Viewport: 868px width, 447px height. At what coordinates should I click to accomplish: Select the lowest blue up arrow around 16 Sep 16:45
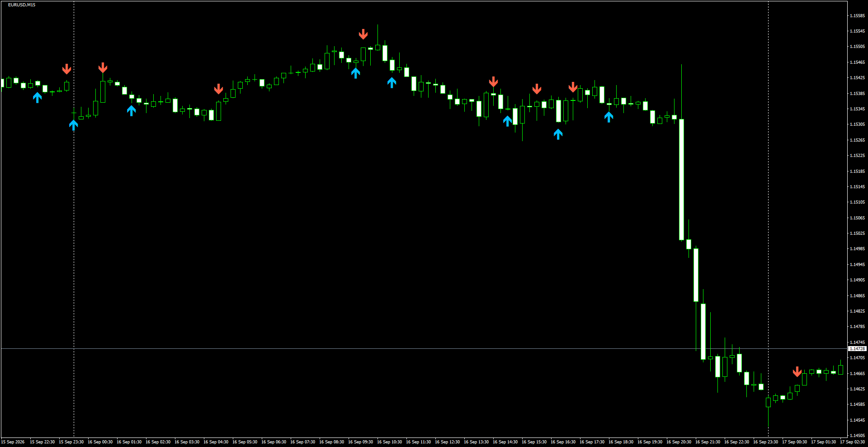click(558, 134)
